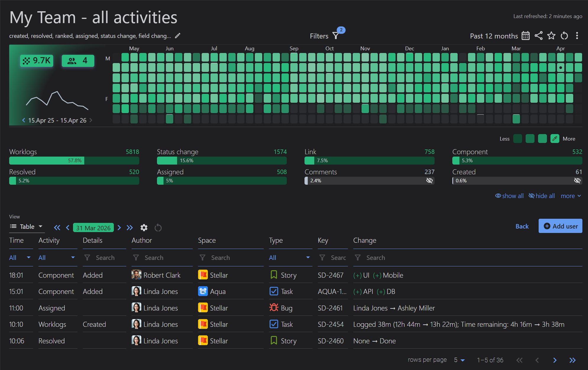This screenshot has width=588, height=370.
Task: Hide the Created metric via eye toggle
Action: (x=577, y=181)
